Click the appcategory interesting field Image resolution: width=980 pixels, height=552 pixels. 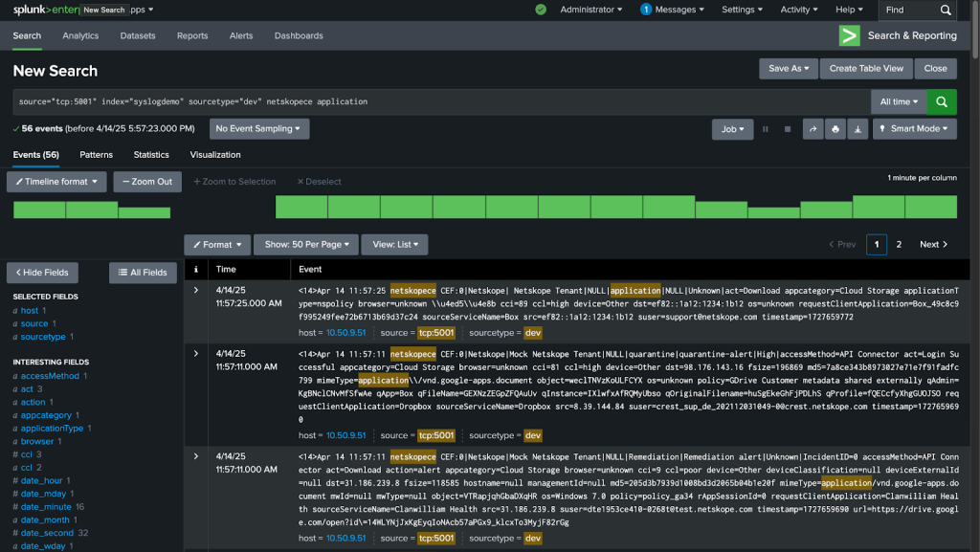pyautogui.click(x=46, y=415)
